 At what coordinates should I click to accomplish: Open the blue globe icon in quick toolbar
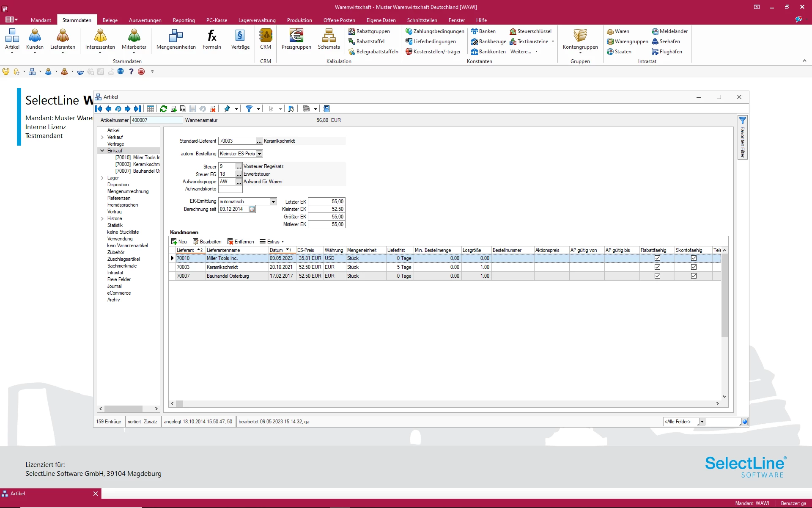tap(121, 72)
